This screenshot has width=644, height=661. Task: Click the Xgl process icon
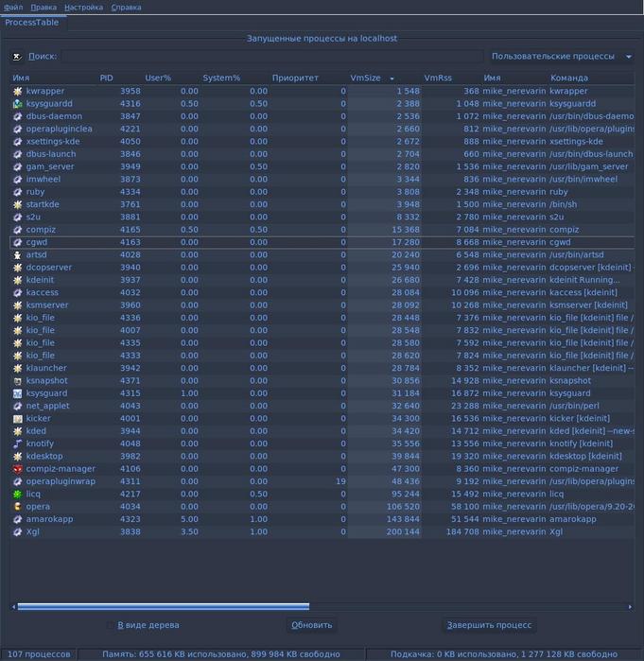[x=17, y=532]
